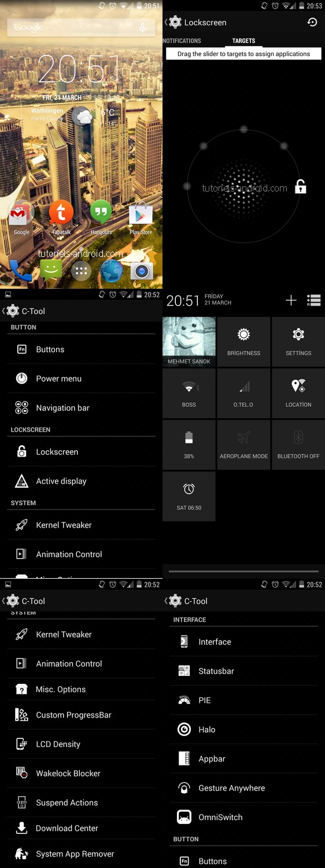This screenshot has width=325, height=868.
Task: Open the app drawer from the dock
Action: point(81,270)
